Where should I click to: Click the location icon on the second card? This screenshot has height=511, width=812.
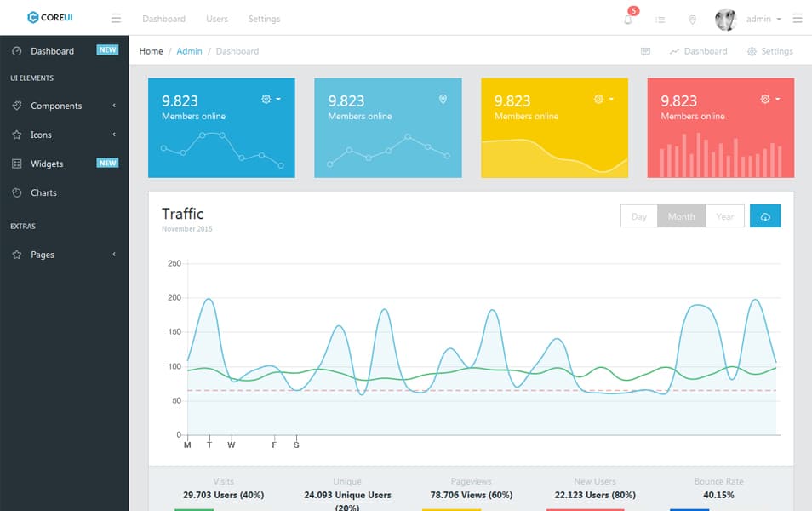(x=442, y=99)
